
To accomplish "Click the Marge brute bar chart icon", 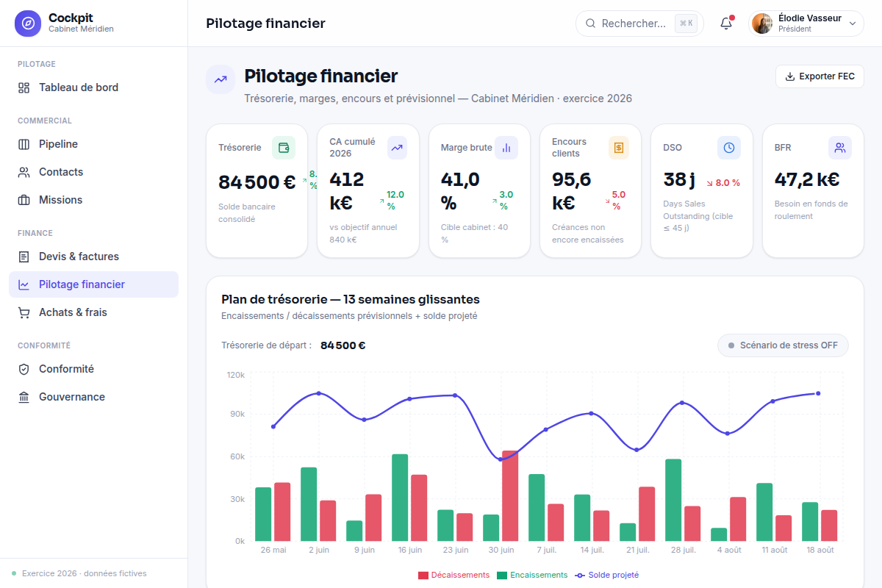I will click(x=506, y=148).
